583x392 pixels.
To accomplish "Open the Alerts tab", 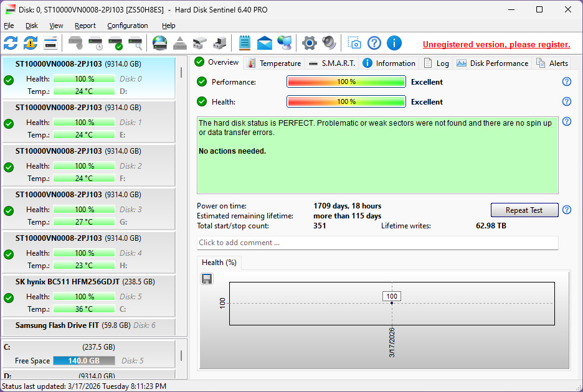I will [x=552, y=63].
